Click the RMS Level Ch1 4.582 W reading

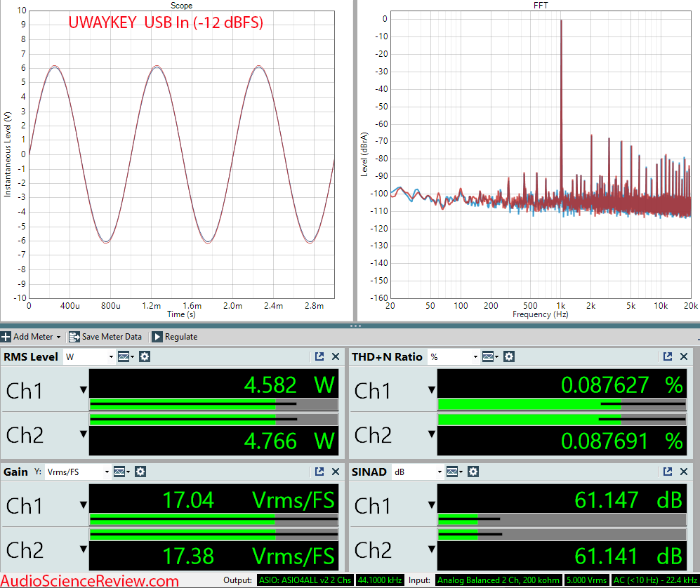click(x=289, y=385)
